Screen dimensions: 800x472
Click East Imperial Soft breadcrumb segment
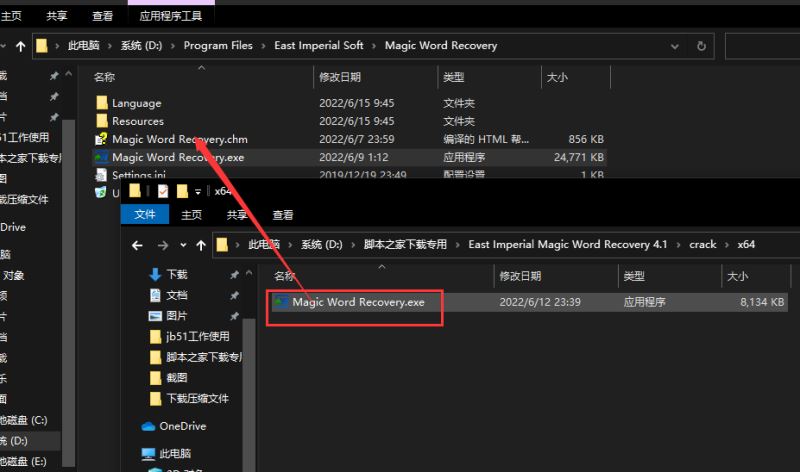pyautogui.click(x=319, y=46)
